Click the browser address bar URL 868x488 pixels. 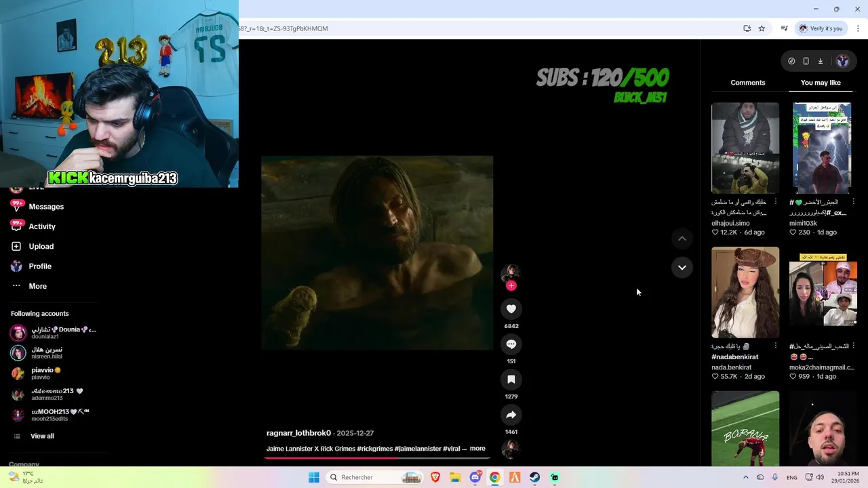click(x=283, y=28)
